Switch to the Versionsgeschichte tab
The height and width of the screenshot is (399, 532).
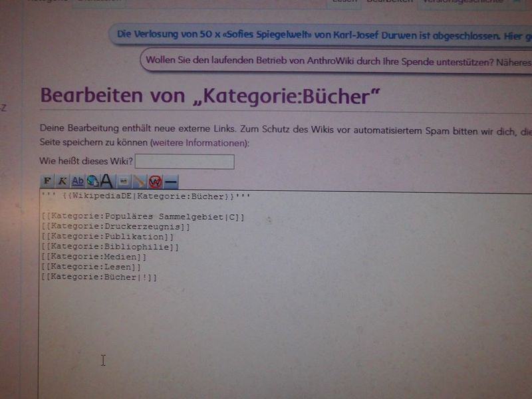[x=464, y=2]
